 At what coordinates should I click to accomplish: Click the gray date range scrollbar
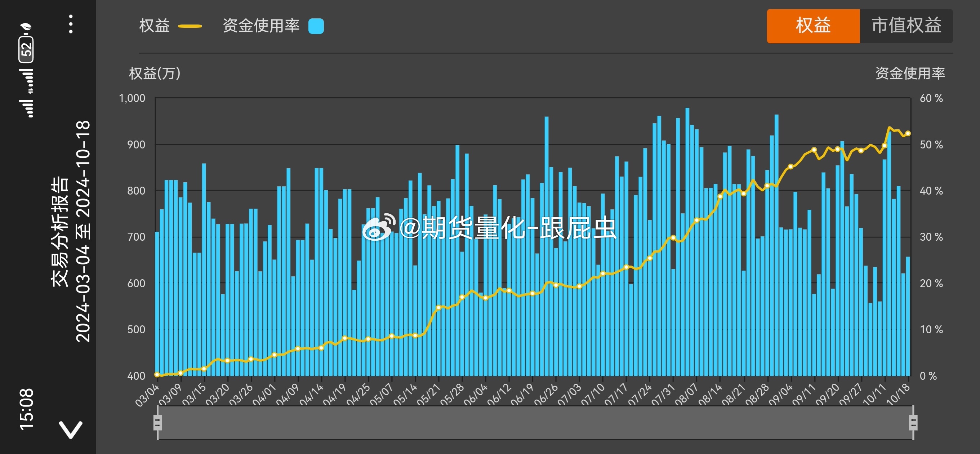(x=535, y=423)
